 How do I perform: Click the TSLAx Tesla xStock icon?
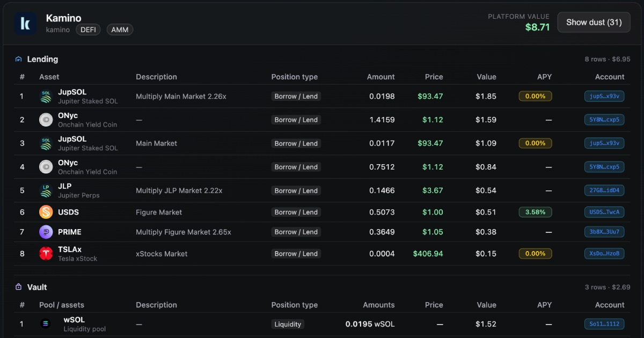tap(46, 254)
